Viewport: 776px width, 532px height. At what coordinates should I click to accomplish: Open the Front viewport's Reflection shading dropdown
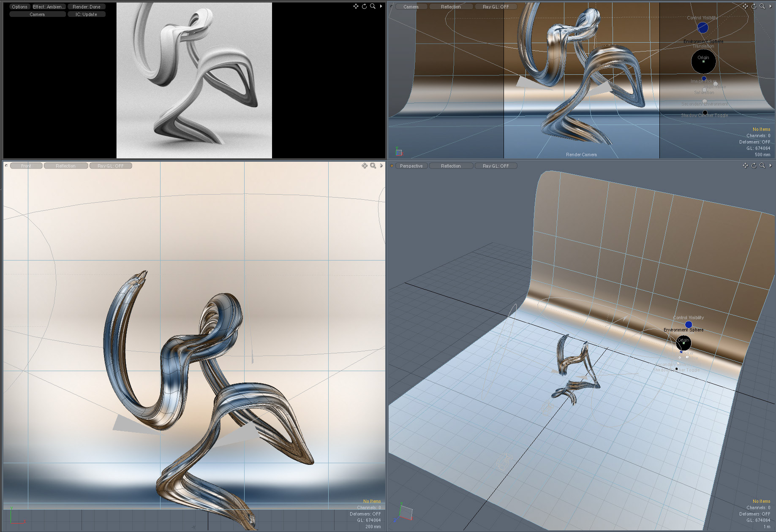pyautogui.click(x=66, y=166)
